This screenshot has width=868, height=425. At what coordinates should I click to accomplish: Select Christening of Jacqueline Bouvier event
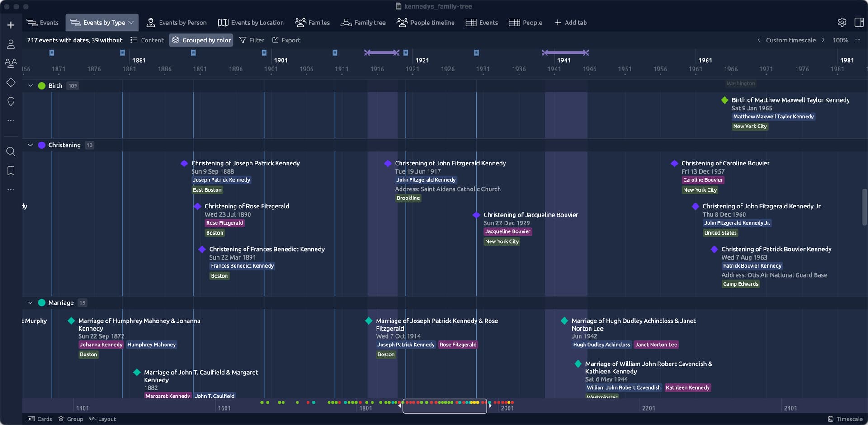coord(530,215)
